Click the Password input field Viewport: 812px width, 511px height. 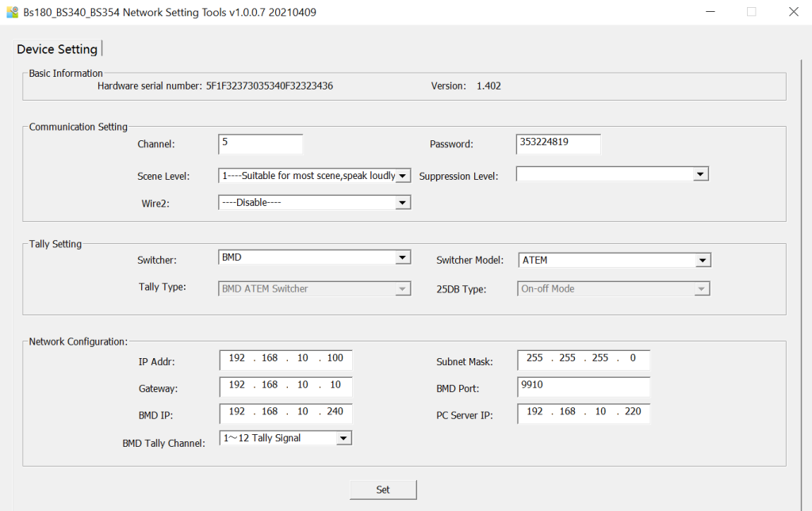click(557, 143)
